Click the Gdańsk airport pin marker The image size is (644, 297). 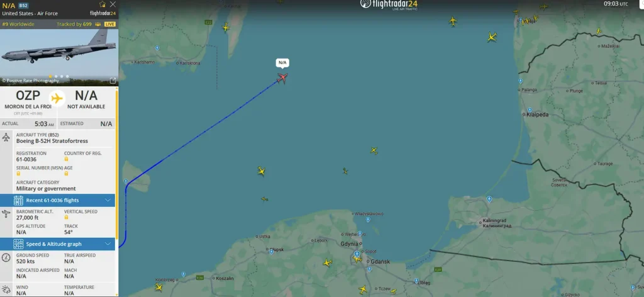(x=357, y=254)
